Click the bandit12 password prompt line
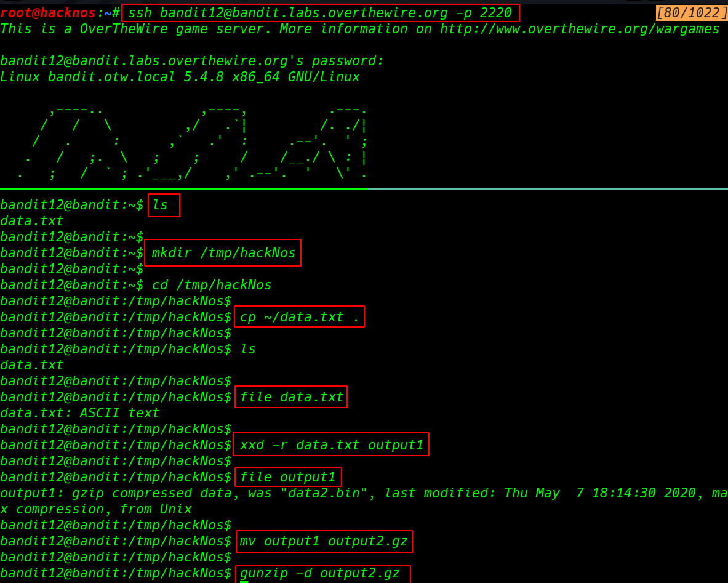This screenshot has width=728, height=583. (x=191, y=61)
